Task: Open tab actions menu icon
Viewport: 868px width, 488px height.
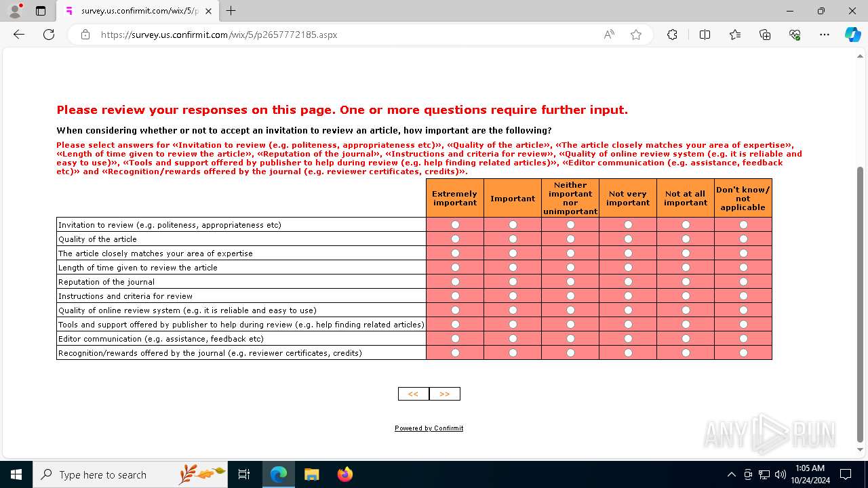Action: click(41, 11)
